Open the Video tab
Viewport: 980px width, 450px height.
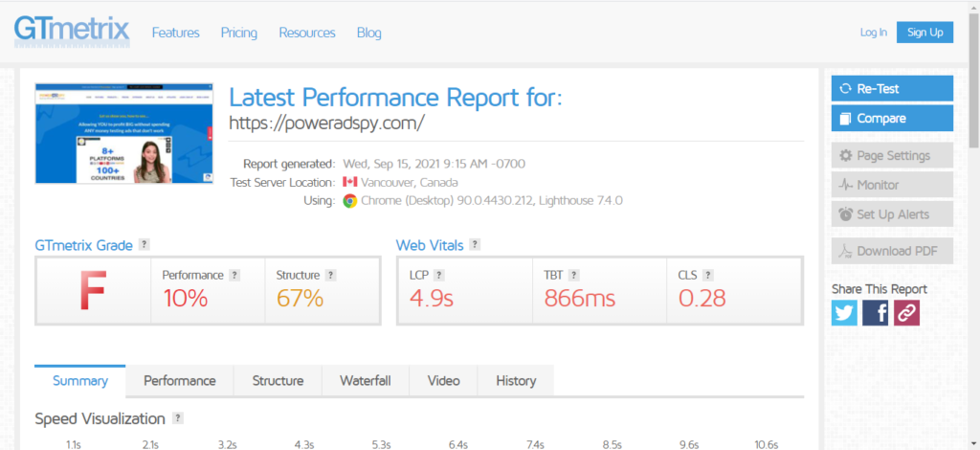444,381
